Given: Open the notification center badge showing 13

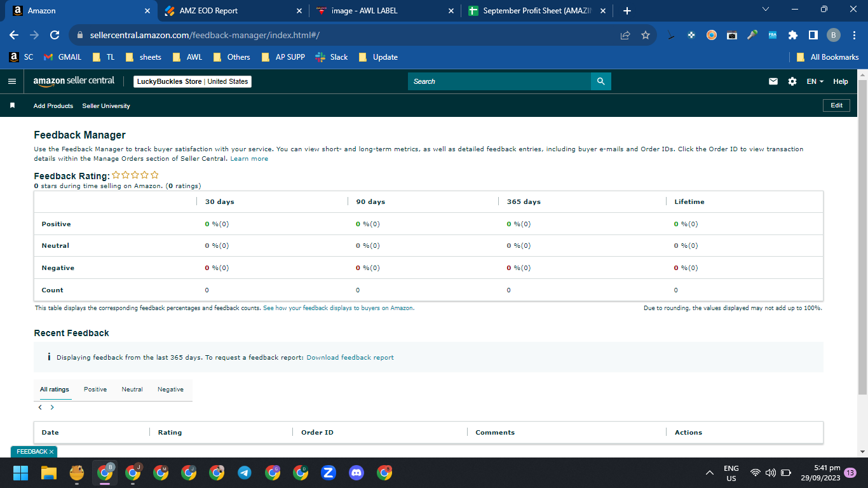Looking at the screenshot, I should pyautogui.click(x=850, y=473).
